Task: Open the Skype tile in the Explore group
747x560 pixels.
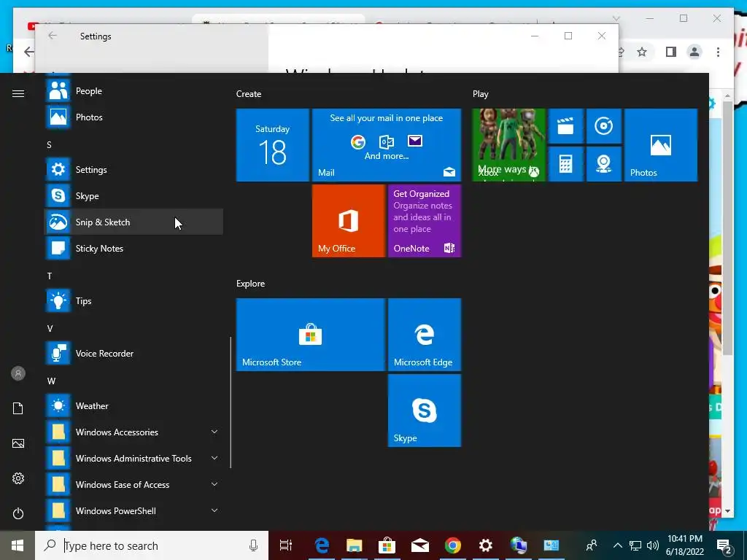Action: [x=425, y=411]
